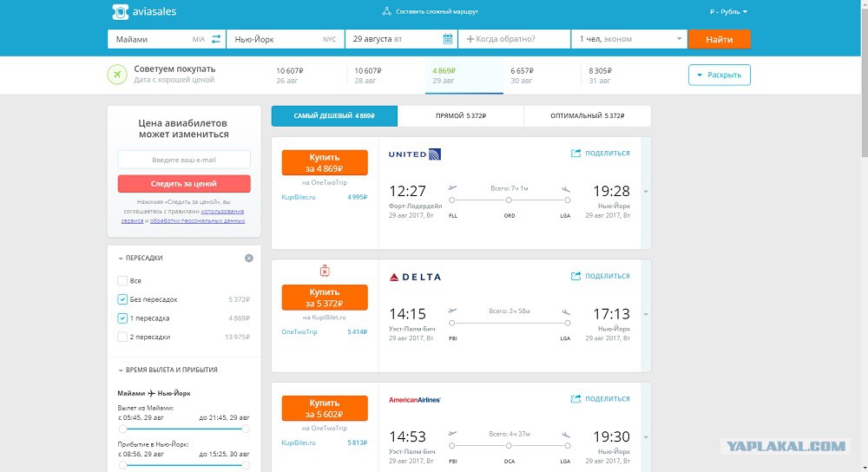Open the currency dropdown Рубль
This screenshot has height=472, width=868.
click(x=728, y=11)
